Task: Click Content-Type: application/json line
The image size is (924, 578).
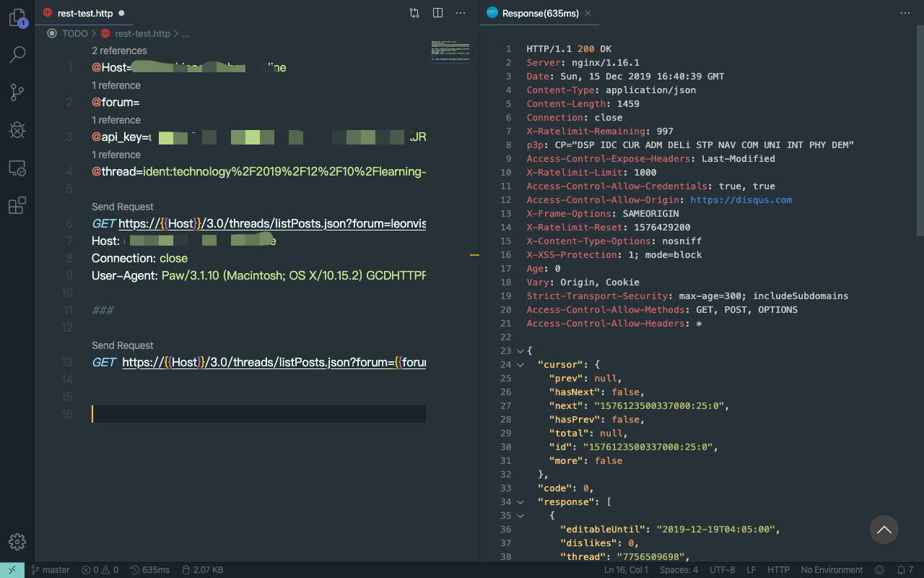Action: tap(611, 90)
